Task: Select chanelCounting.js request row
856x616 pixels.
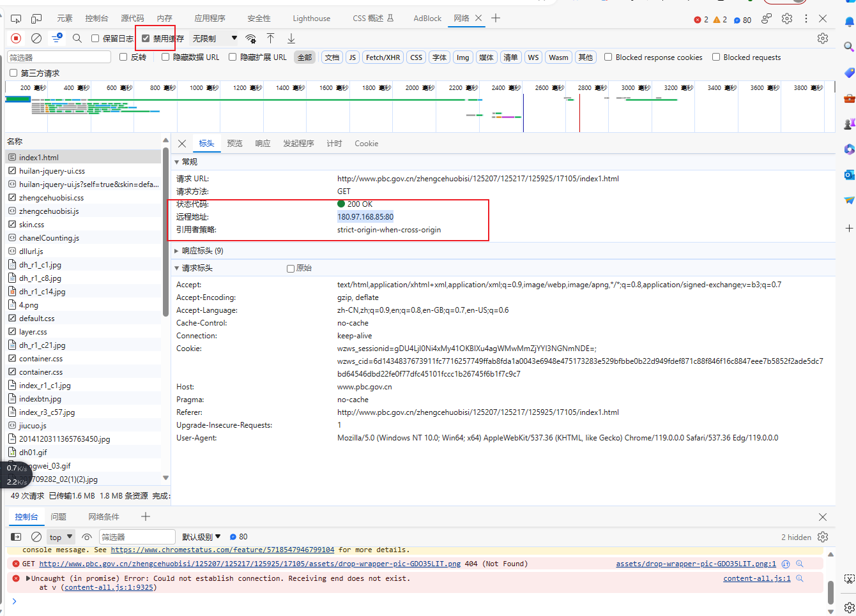Action: pyautogui.click(x=84, y=238)
